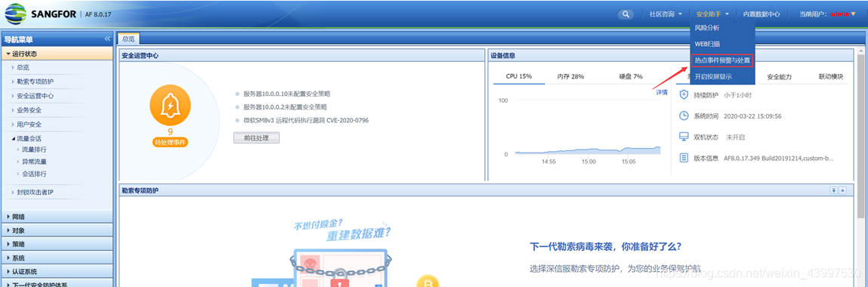Open 内置数据中心 in top bar
The height and width of the screenshot is (287, 868).
(761, 14)
